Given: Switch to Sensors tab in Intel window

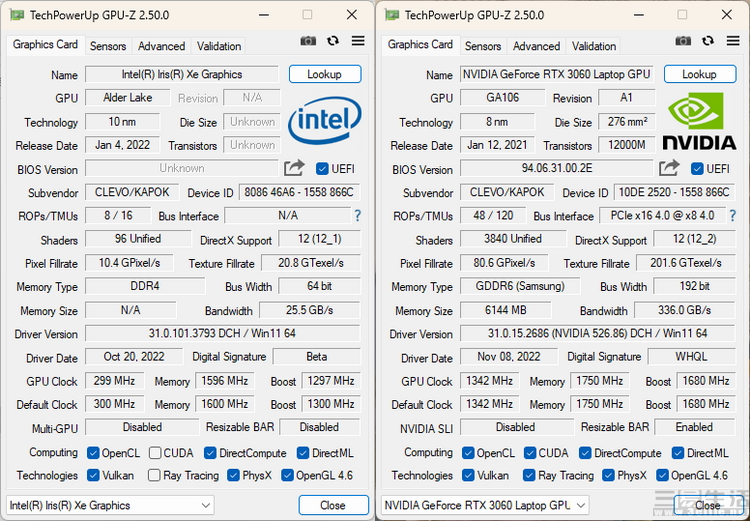Looking at the screenshot, I should coord(108,46).
